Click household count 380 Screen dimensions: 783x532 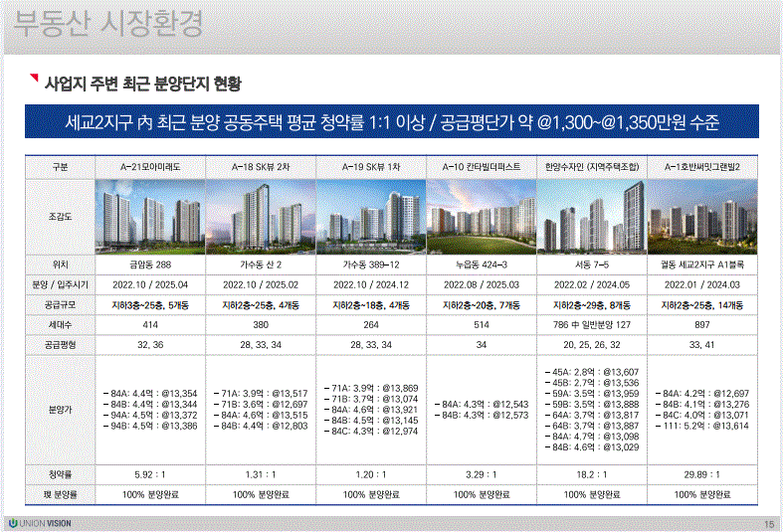pyautogui.click(x=261, y=325)
